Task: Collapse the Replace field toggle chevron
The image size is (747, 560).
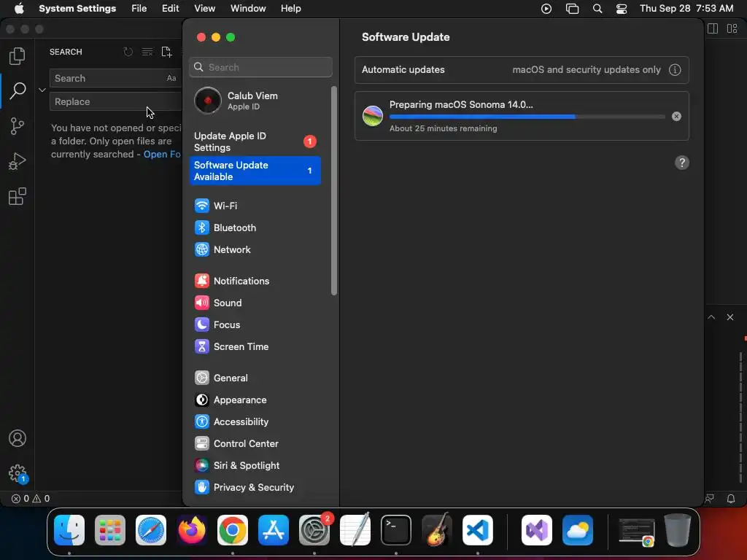Action: click(x=42, y=90)
